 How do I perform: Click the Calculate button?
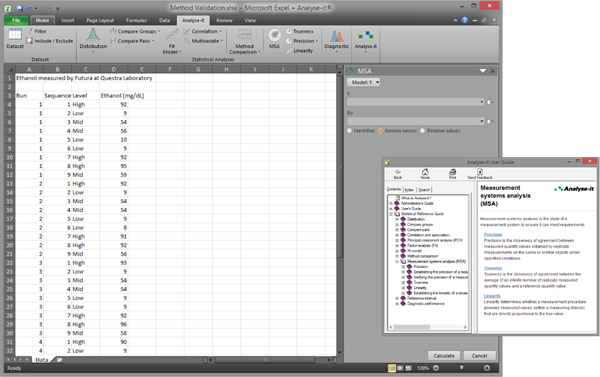444,356
